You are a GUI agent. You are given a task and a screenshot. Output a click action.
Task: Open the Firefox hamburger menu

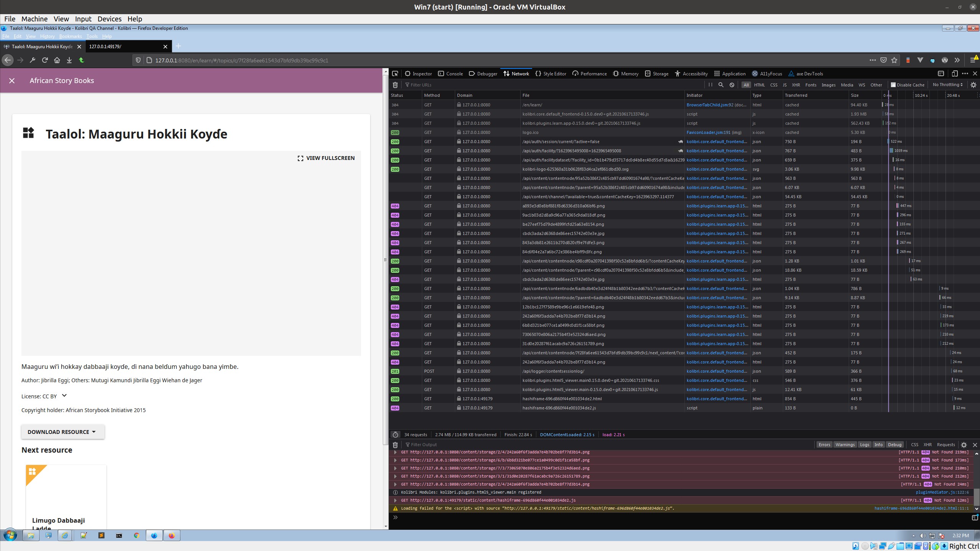coord(973,60)
